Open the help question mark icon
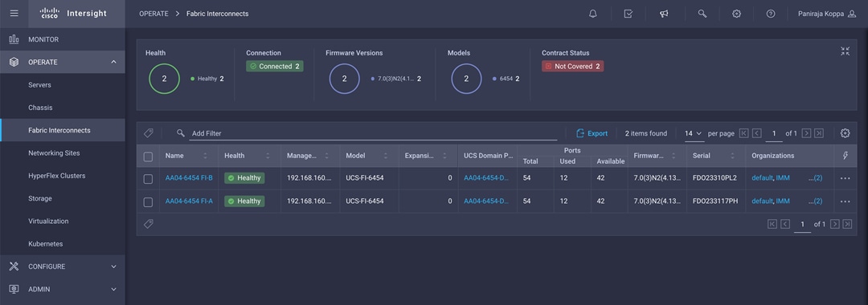The height and width of the screenshot is (305, 868). (x=771, y=14)
